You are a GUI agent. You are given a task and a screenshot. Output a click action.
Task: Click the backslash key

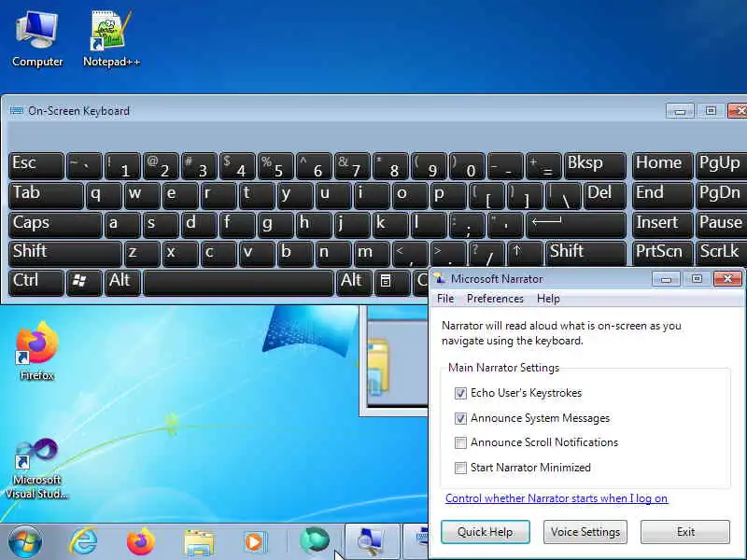(x=563, y=195)
